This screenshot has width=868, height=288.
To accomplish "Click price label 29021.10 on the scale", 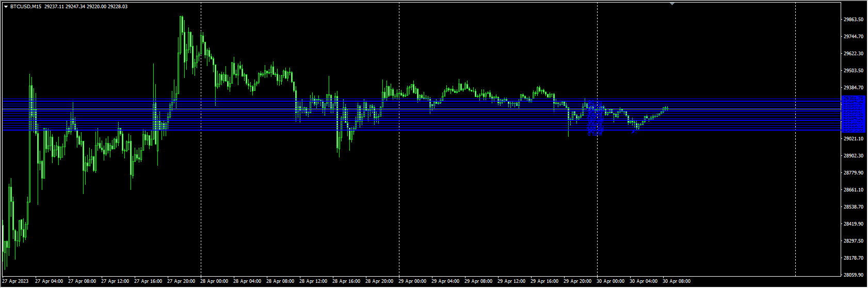I will click(854, 139).
